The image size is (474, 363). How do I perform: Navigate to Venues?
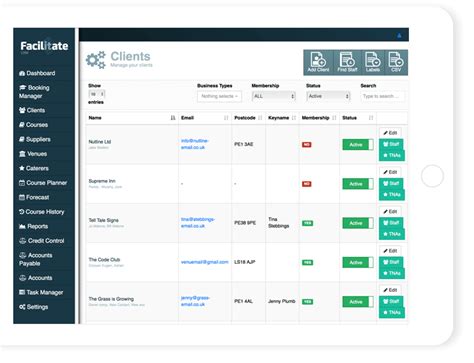[33, 154]
